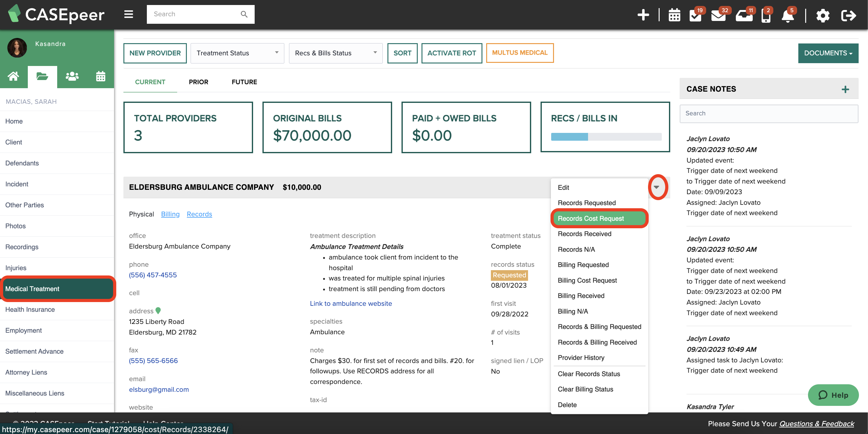Select the Home icon in the sidebar
The height and width of the screenshot is (434, 868).
tap(14, 77)
